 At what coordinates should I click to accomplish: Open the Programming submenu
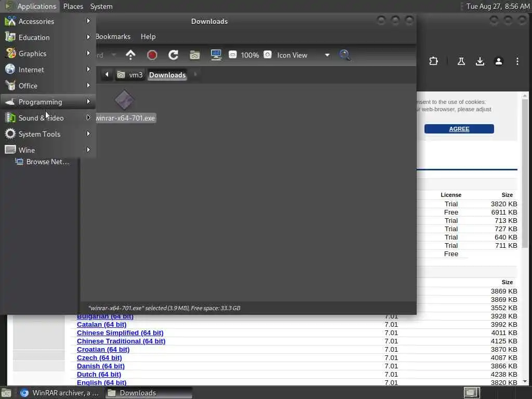click(x=48, y=102)
